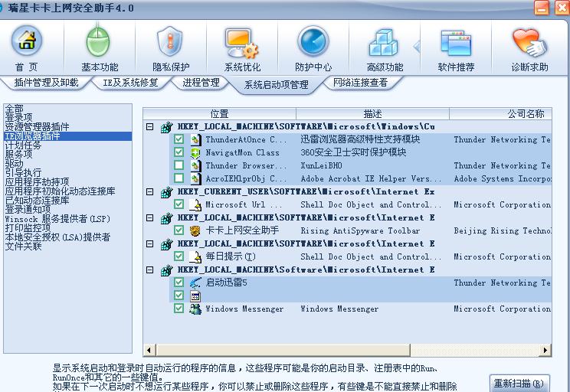Image resolution: width=570 pixels, height=392 pixels.
Task: Click the 卡卡上网安全助手 lion icon
Action: (x=195, y=230)
